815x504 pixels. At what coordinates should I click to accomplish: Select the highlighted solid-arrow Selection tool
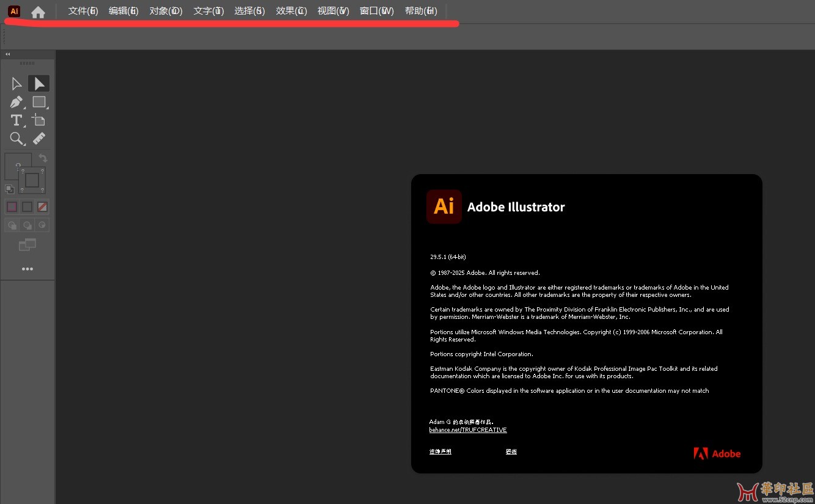click(39, 84)
